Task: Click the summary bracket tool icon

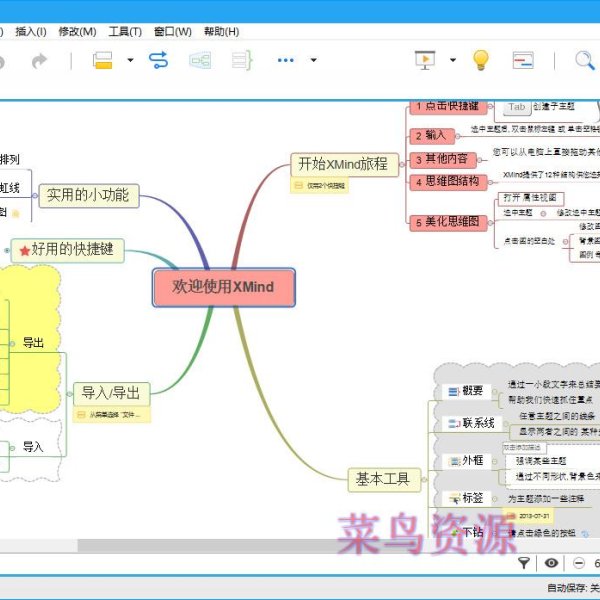Action: coord(242,60)
